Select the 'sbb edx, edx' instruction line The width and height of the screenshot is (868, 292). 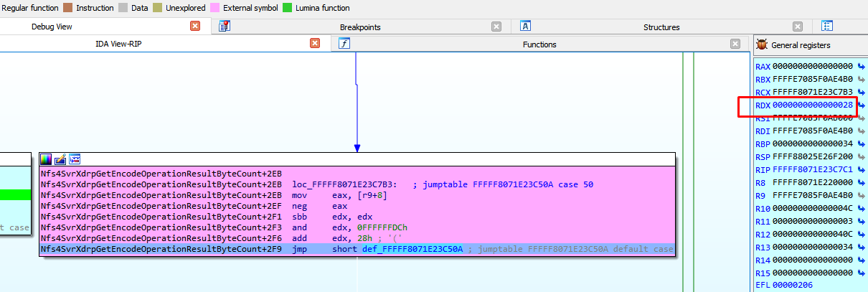tap(358, 217)
